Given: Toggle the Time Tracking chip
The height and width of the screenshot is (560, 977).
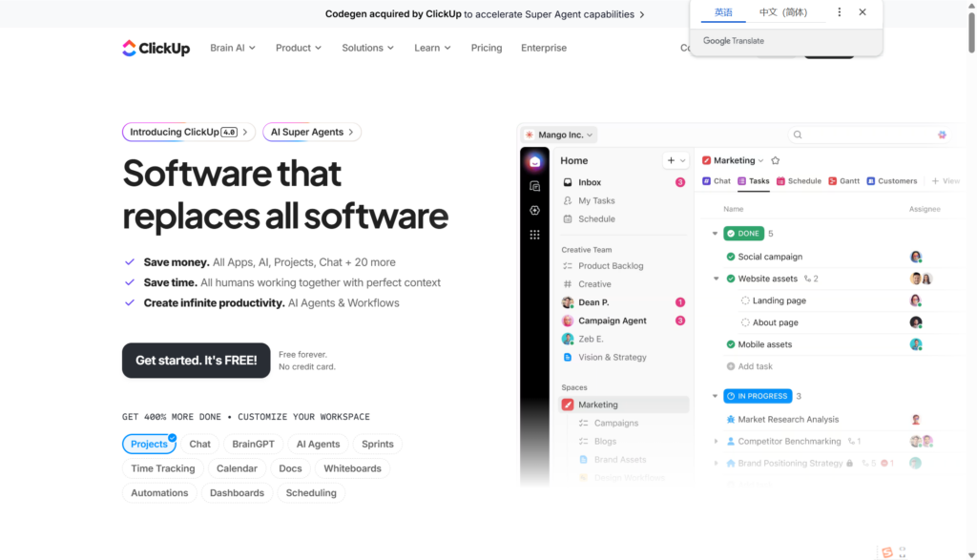Looking at the screenshot, I should click(162, 467).
